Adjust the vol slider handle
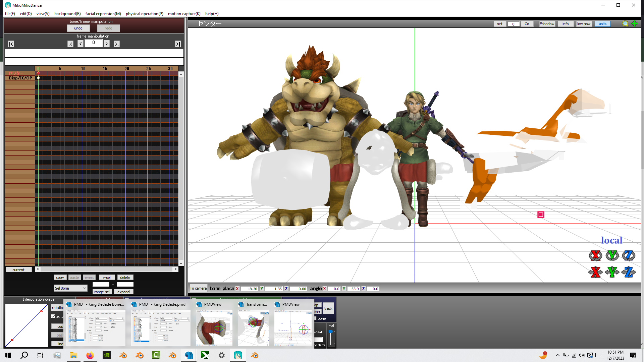644x362 pixels. tap(330, 332)
